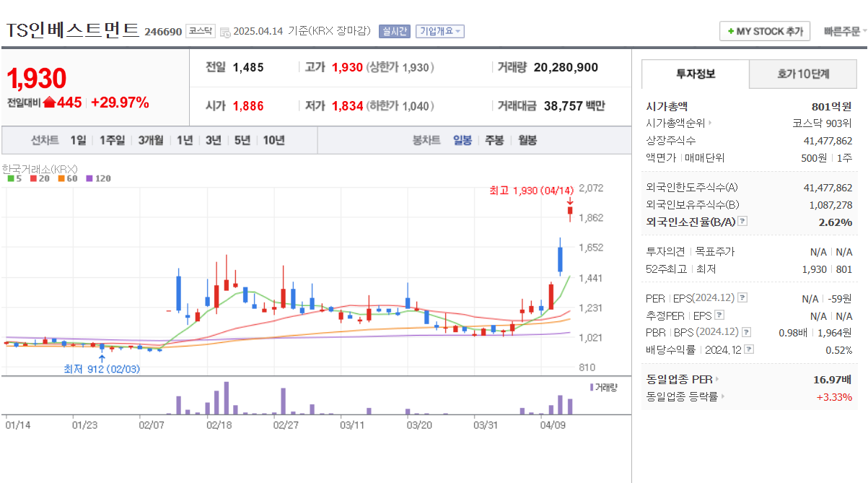Click the current price 1,930
The image size is (868, 483).
37,78
